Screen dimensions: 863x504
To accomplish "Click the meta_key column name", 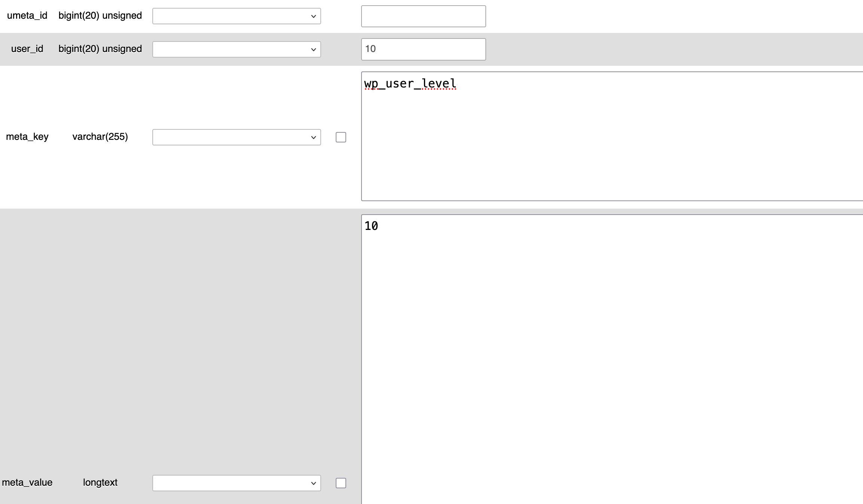I will coord(27,137).
